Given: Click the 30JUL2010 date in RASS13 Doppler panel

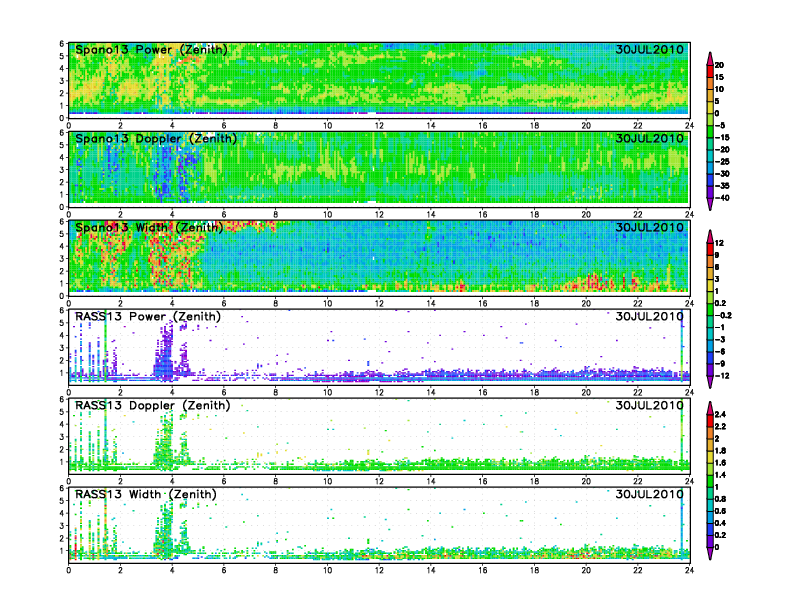Looking at the screenshot, I should 649,405.
